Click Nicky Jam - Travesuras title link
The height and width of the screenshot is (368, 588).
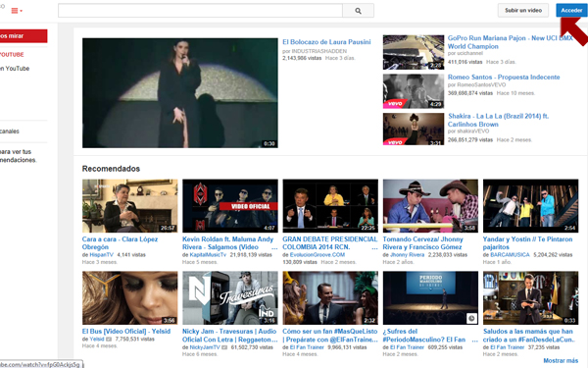click(x=229, y=336)
